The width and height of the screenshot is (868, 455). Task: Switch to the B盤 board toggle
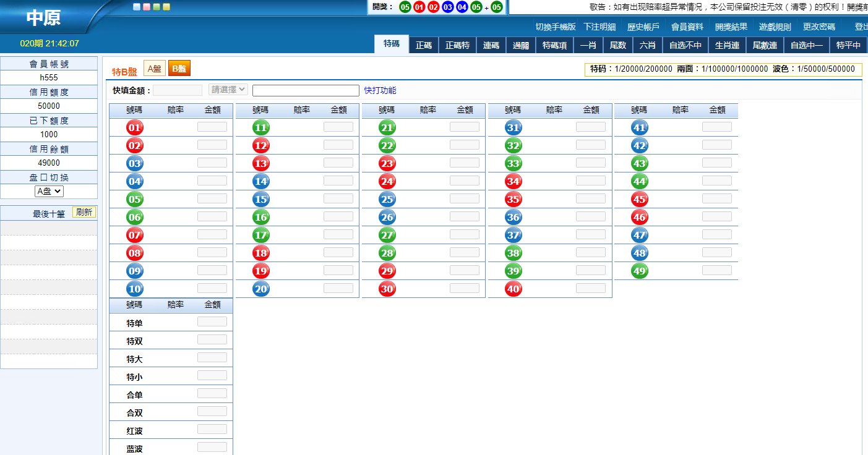[179, 69]
